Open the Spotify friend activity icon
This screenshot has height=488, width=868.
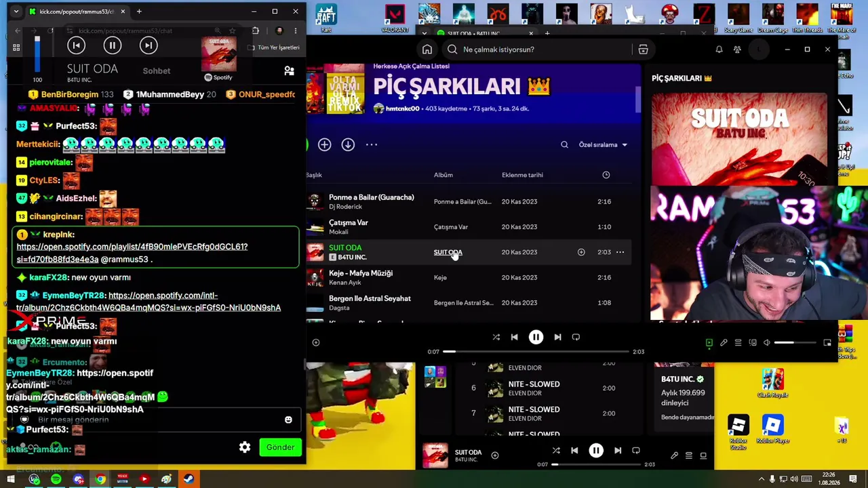click(737, 49)
